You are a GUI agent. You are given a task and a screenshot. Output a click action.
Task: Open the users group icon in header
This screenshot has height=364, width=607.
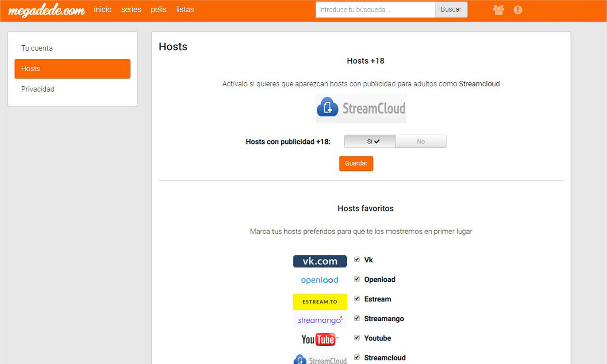click(x=499, y=10)
